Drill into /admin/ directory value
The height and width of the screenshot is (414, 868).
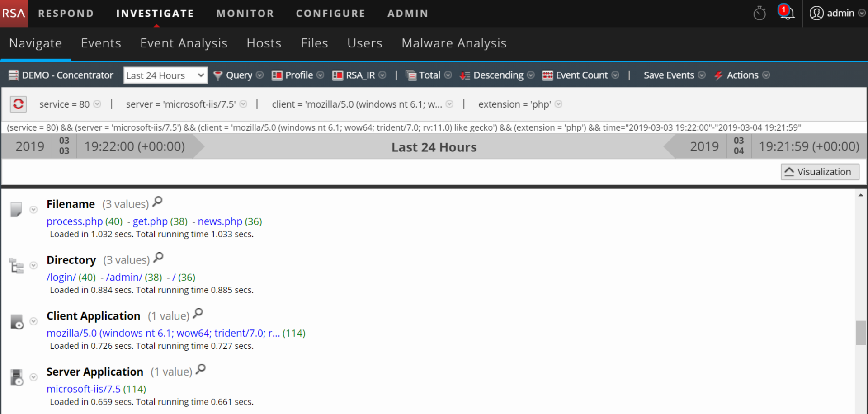[x=124, y=278]
